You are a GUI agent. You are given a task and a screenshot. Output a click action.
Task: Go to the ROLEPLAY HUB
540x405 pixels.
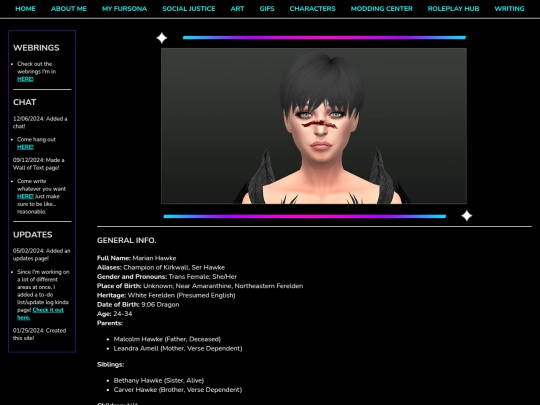(453, 9)
